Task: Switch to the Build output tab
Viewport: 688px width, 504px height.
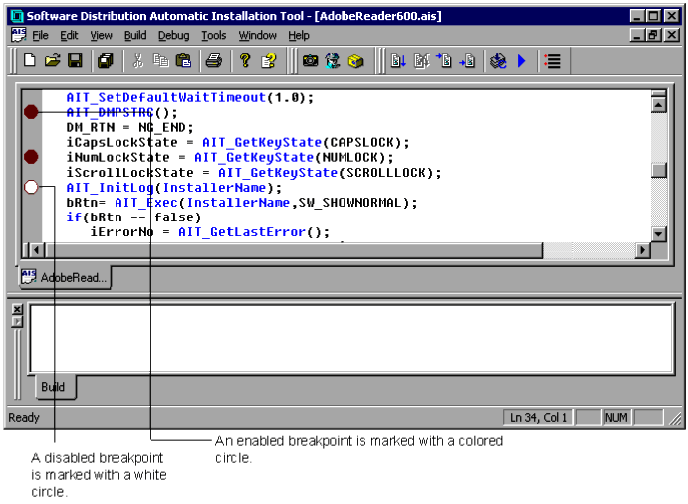Action: [52, 387]
